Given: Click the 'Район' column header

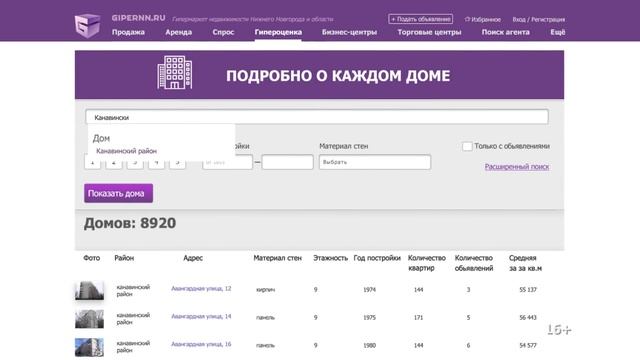Looking at the screenshot, I should tap(124, 258).
